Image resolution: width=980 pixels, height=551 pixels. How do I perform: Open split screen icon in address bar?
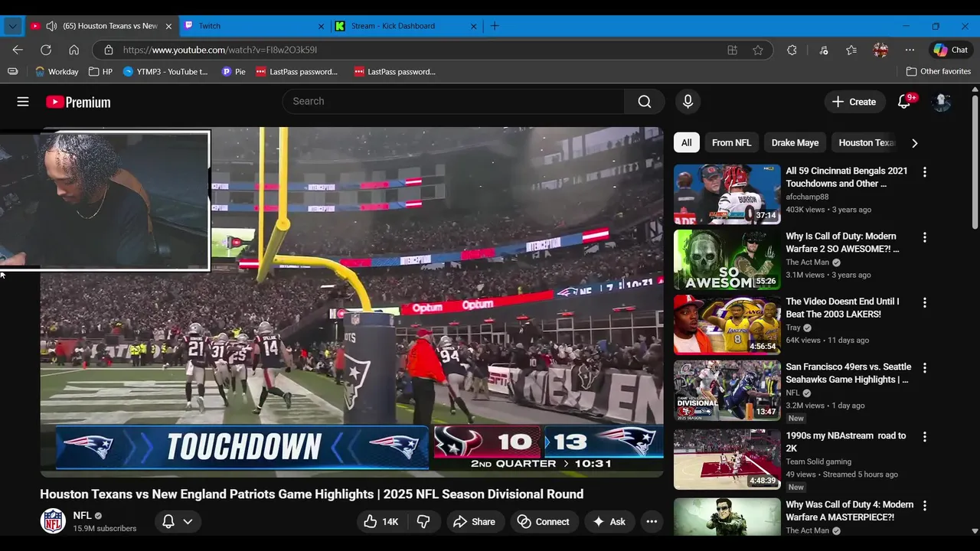point(733,50)
